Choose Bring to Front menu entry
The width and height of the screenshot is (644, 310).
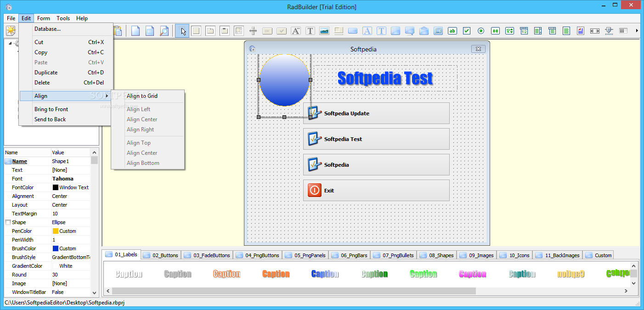65,109
